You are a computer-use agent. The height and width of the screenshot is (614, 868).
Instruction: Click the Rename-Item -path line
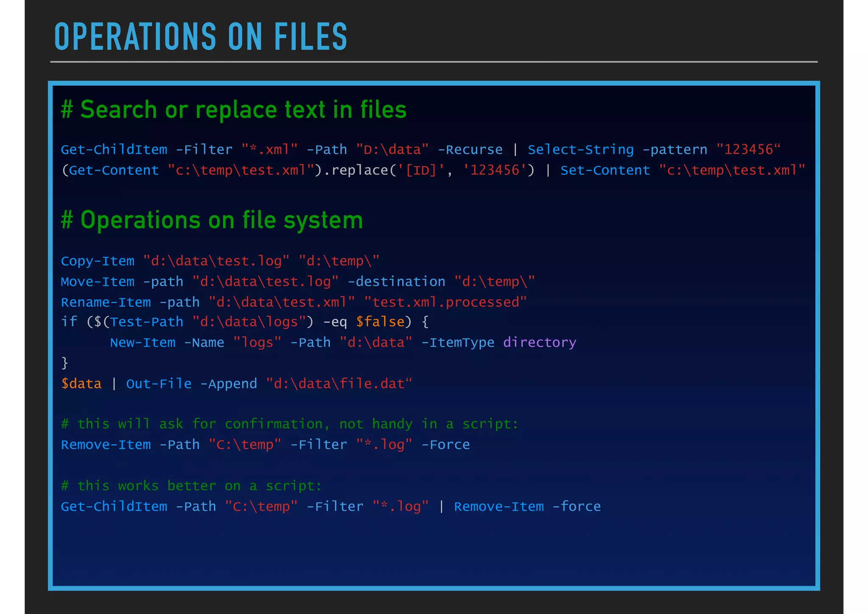point(294,302)
